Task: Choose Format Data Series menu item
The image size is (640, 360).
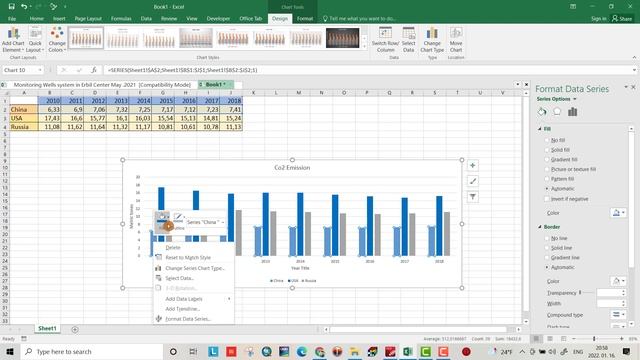Action: click(188, 319)
